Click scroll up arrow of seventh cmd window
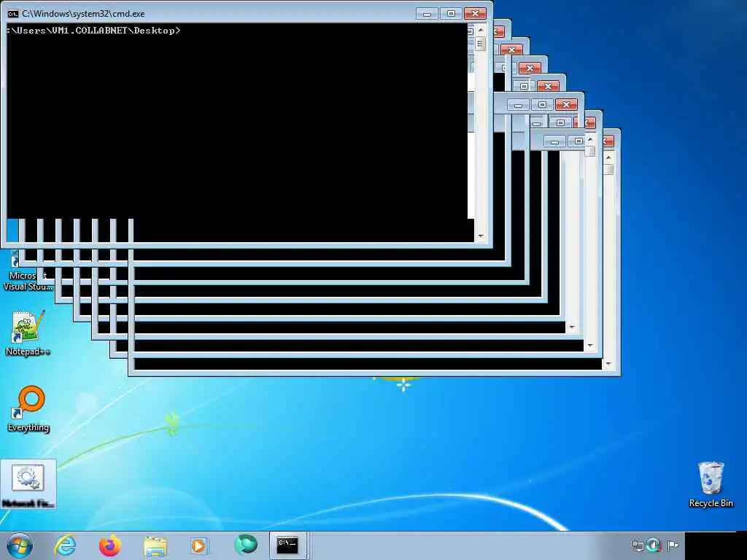The width and height of the screenshot is (747, 560). 590,139
